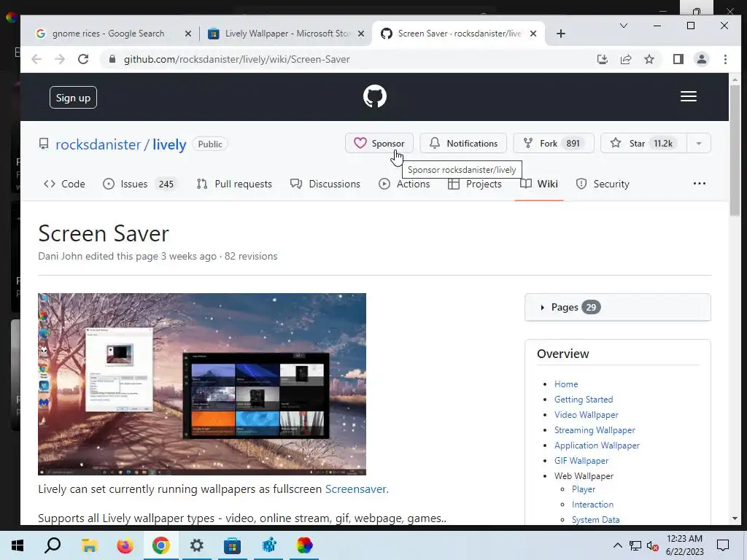Close the gnome rices Google Search tab
Viewport: 747px width, 560px height.
[x=187, y=34]
